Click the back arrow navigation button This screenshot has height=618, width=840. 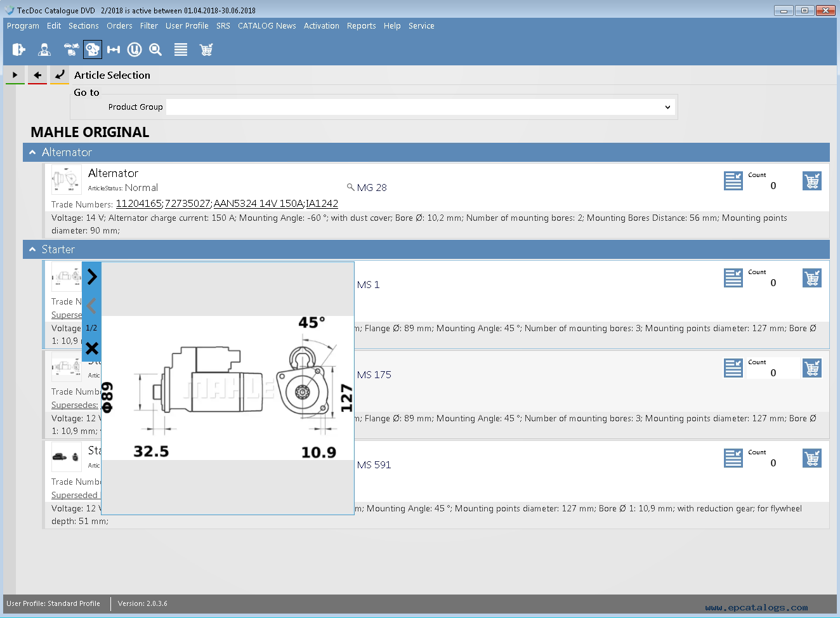[x=37, y=75]
